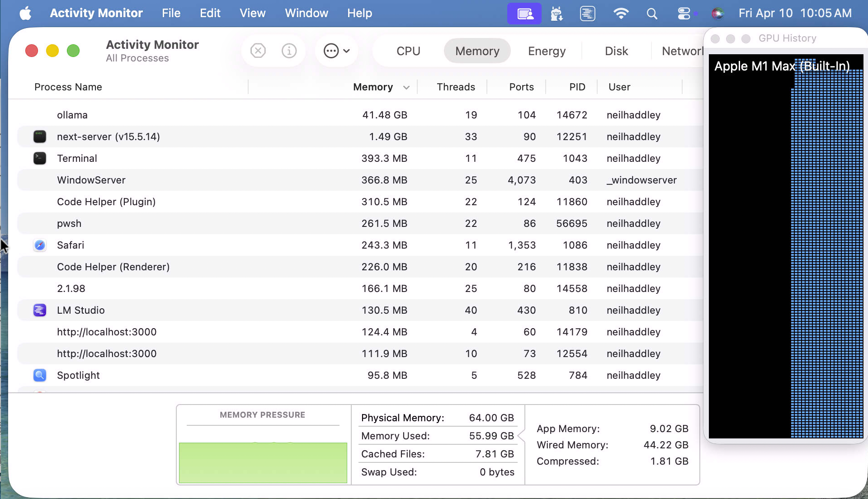
Task: Click the Spotlight app icon in the process list
Action: tap(40, 375)
